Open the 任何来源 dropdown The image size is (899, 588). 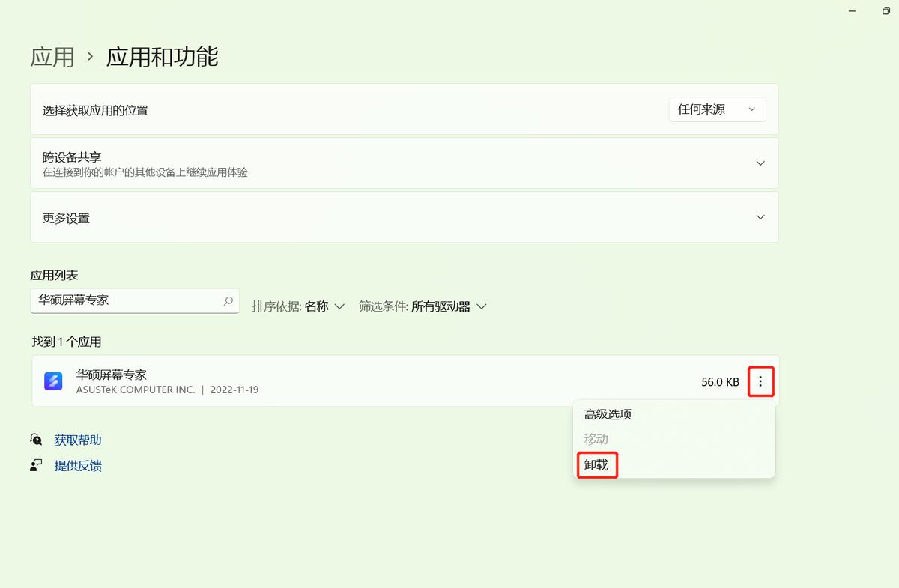[x=716, y=109]
